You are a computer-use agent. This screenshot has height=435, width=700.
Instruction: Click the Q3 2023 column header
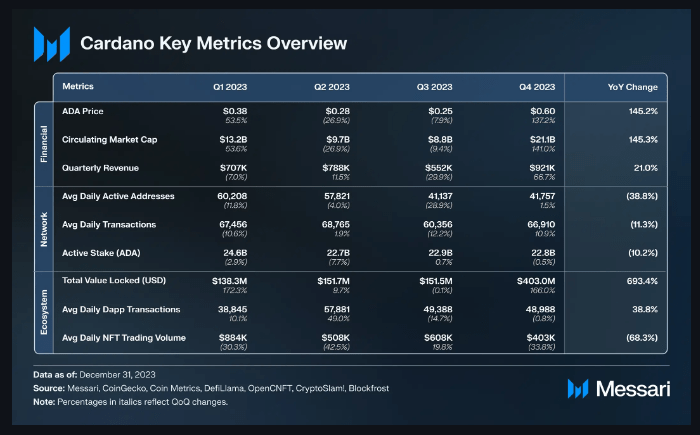(437, 86)
